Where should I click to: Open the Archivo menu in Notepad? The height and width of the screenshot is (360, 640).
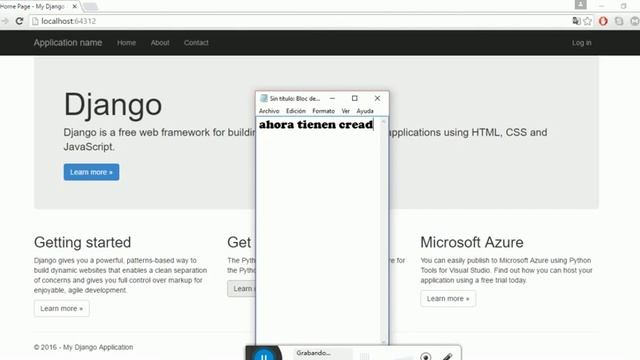point(269,111)
